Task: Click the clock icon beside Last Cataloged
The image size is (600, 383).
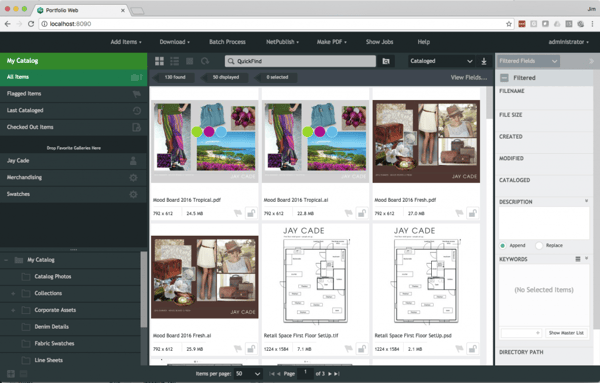Action: tap(137, 111)
